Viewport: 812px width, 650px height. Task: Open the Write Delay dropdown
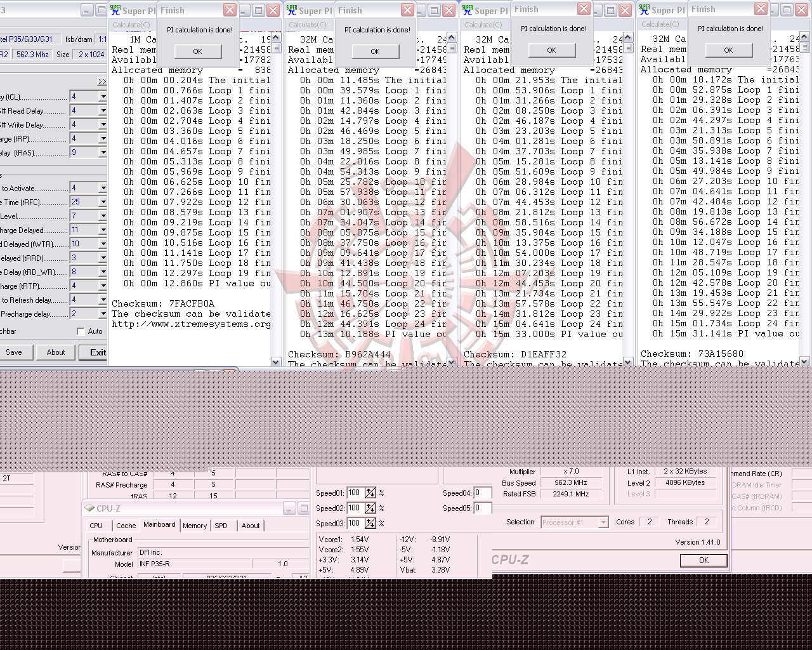pyautogui.click(x=103, y=124)
